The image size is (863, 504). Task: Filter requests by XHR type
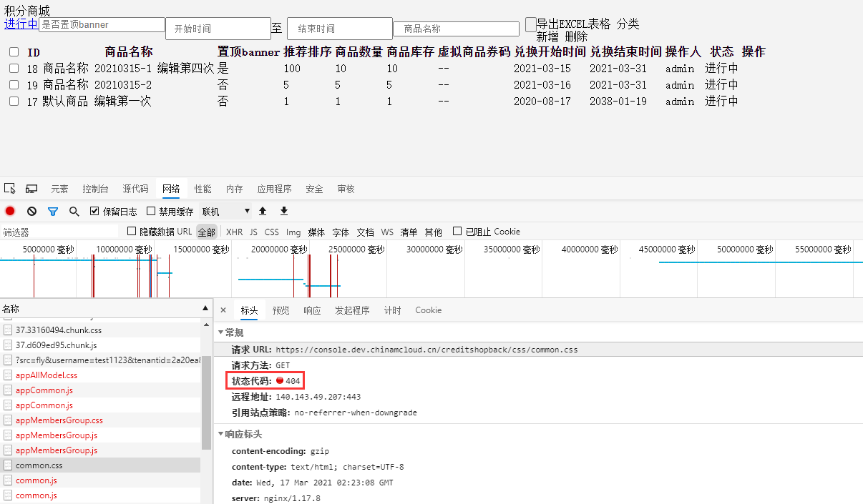click(234, 232)
